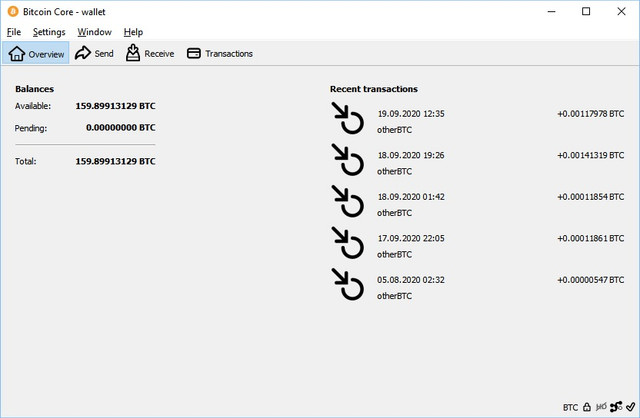Click amount +0.00011861 BTC
Image resolution: width=640 pixels, height=418 pixels.
coord(591,239)
